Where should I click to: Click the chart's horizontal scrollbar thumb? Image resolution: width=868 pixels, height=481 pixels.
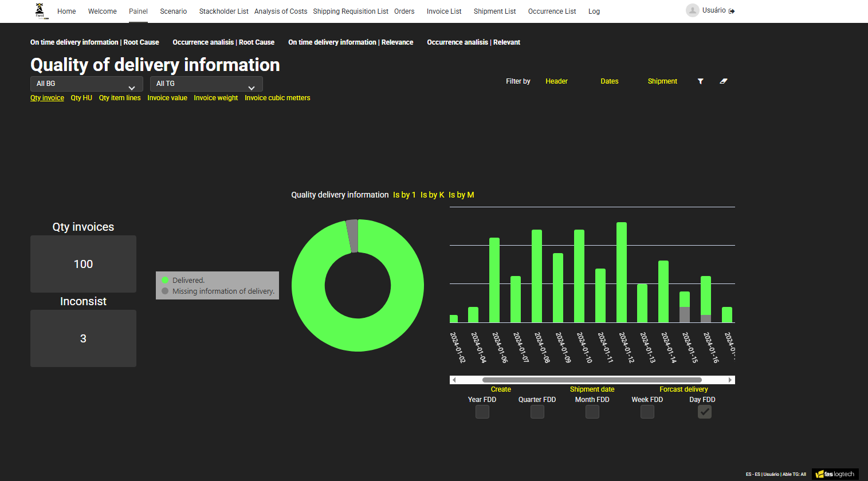click(x=592, y=380)
